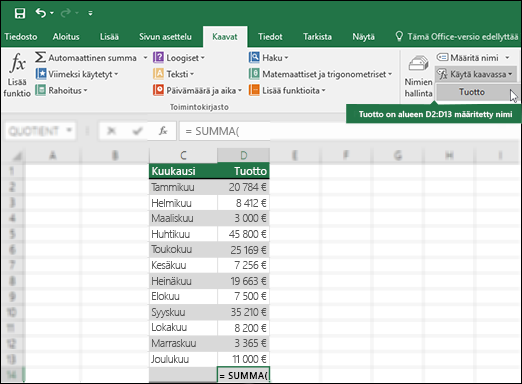
Task: Click the Määritä nimi button
Action: [x=468, y=58]
